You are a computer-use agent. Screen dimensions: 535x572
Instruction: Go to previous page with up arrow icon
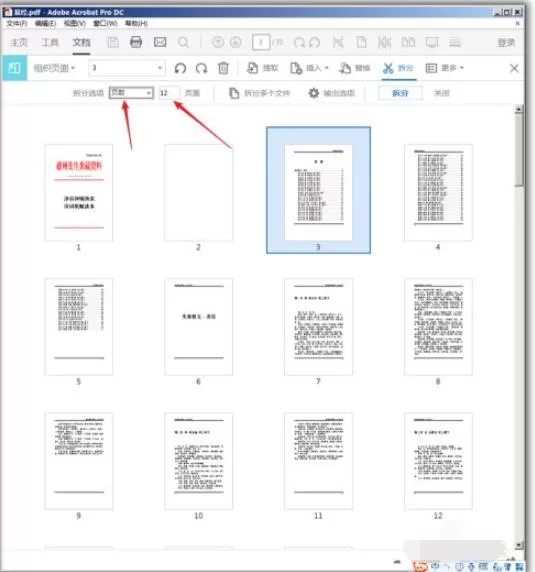(x=218, y=42)
